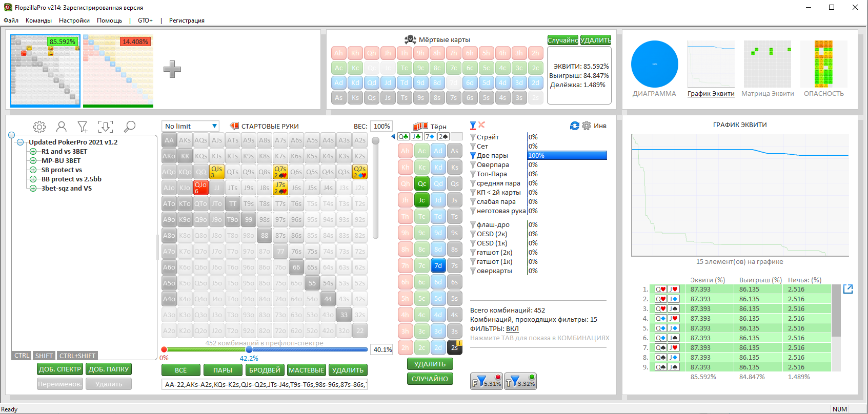Screen dimensions: 868x414
Task: Mark Ah as a dead card
Action: 338,53
